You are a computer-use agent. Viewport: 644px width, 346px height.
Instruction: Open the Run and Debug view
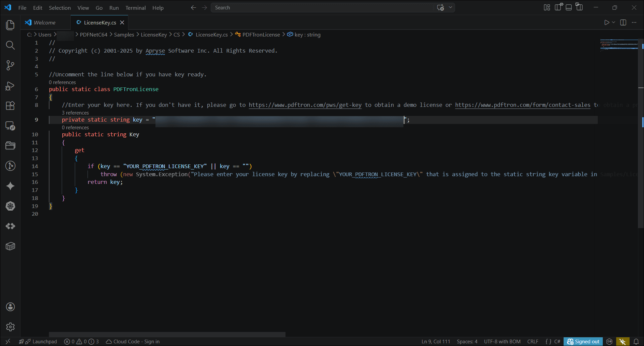coord(10,86)
